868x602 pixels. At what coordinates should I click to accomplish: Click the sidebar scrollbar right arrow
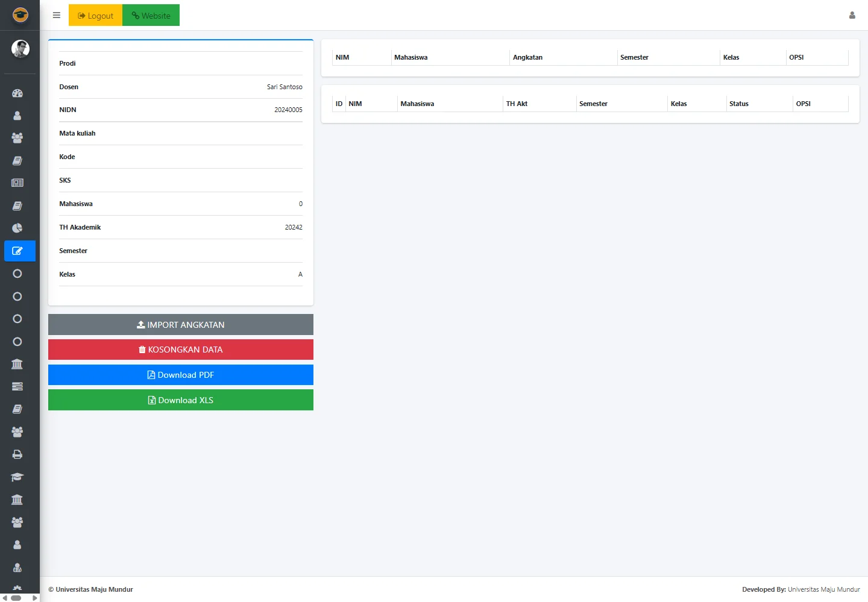point(34,598)
